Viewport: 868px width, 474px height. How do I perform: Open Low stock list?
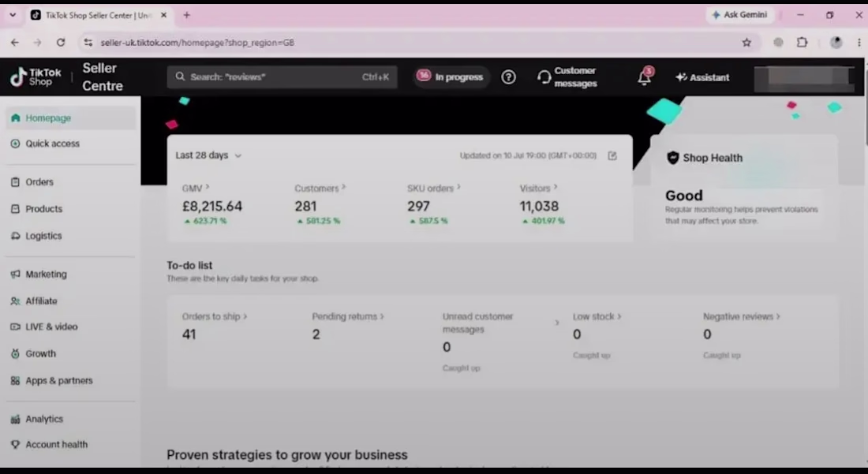(597, 316)
